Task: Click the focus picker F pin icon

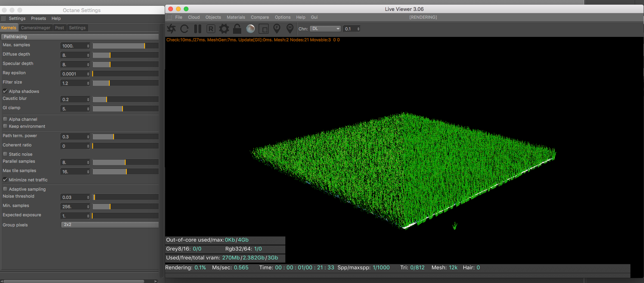Action: coord(277,28)
